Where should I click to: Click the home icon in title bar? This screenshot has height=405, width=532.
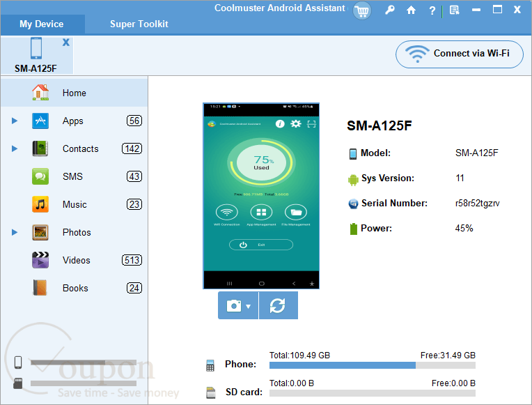pos(411,10)
